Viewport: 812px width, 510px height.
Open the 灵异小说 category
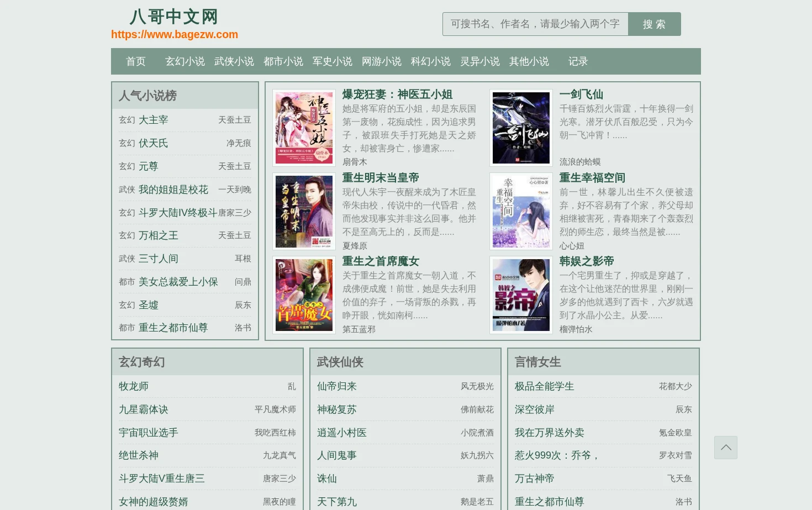pos(480,61)
